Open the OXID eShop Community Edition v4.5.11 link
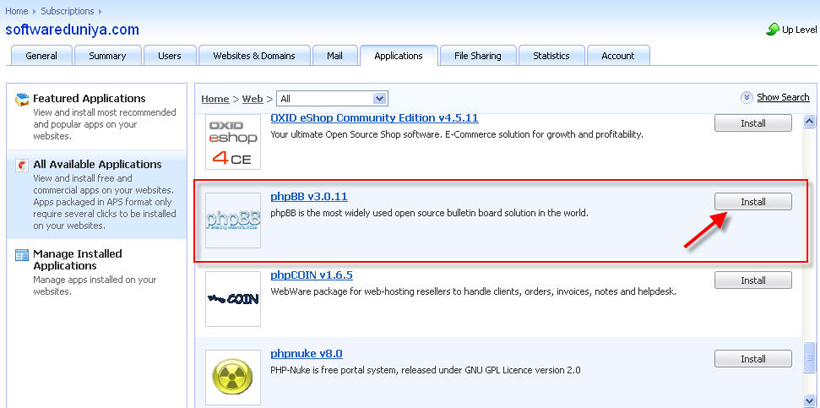This screenshot has height=408, width=820. pyautogui.click(x=374, y=118)
